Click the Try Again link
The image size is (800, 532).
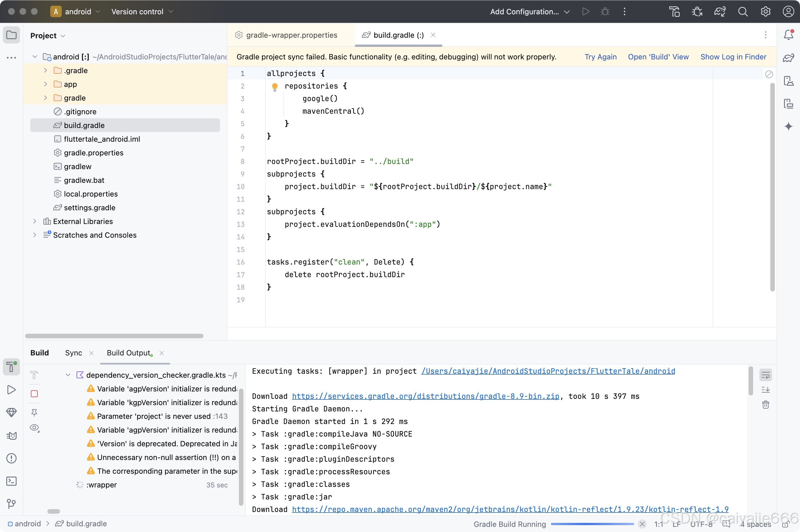pos(600,57)
